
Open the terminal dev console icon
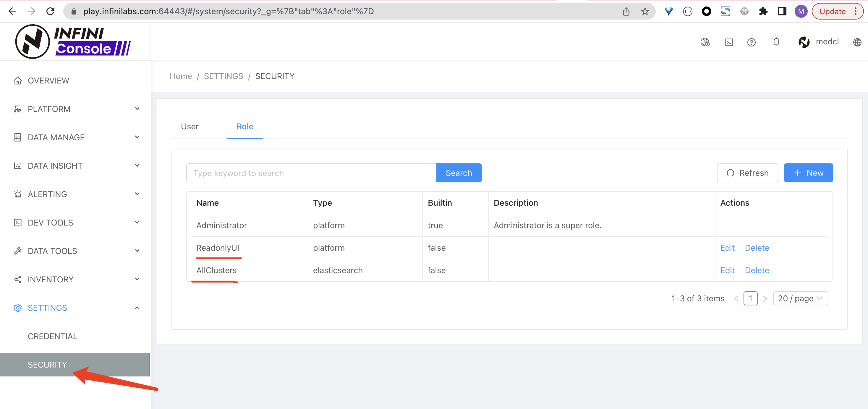tap(729, 42)
